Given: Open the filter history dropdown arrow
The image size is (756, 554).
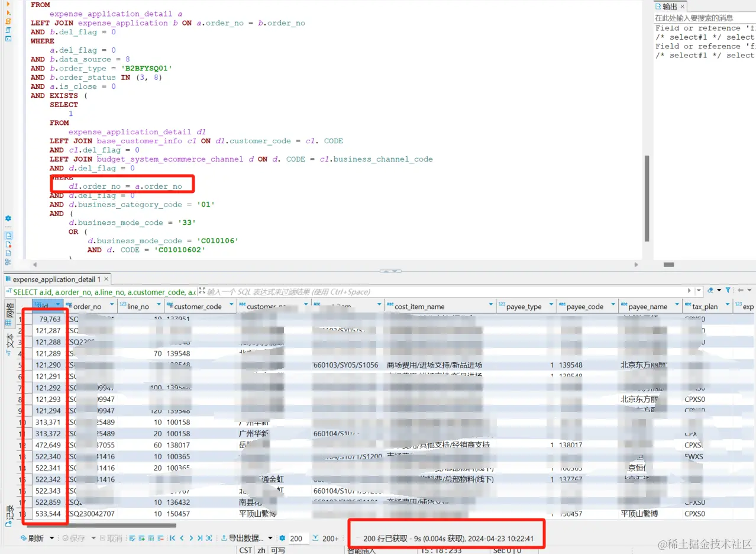Looking at the screenshot, I should [x=699, y=290].
